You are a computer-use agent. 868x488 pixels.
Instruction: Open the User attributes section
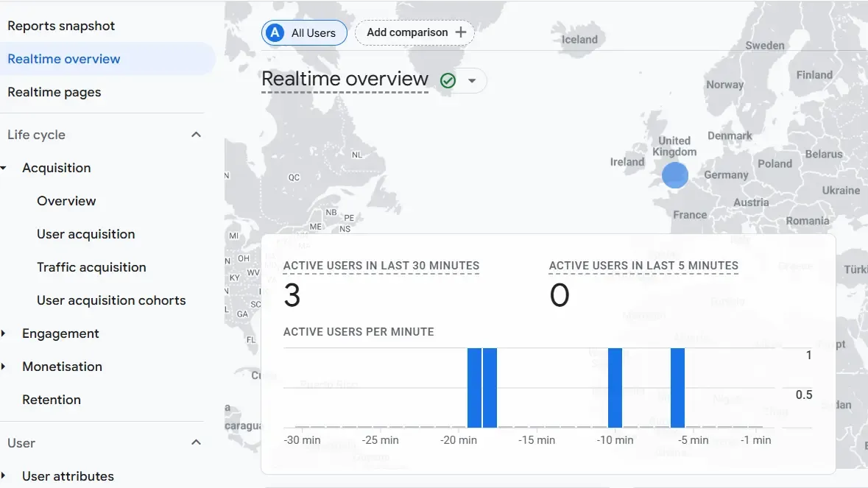pos(68,476)
